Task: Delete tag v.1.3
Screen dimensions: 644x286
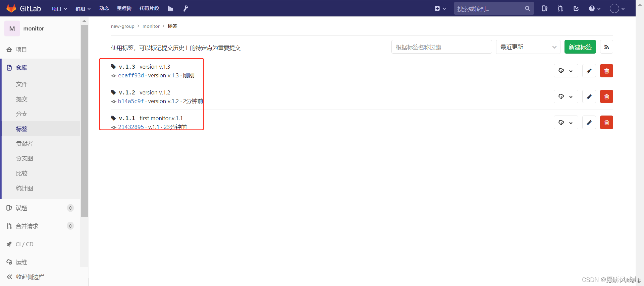Action: (606, 71)
